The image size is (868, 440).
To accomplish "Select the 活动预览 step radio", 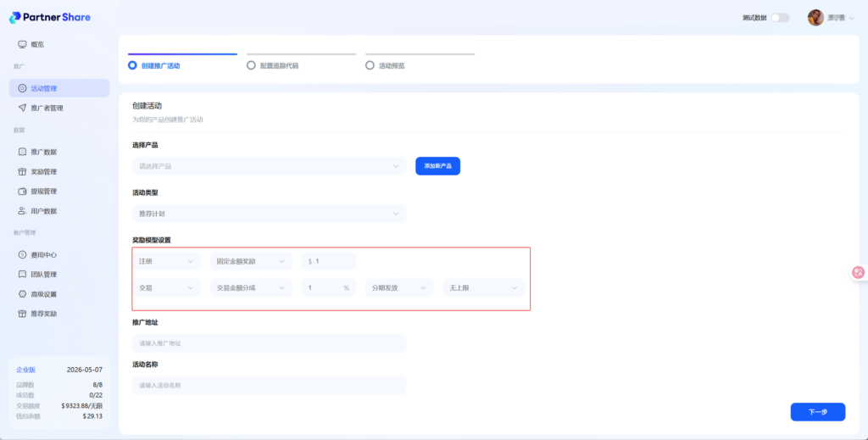I will click(370, 64).
